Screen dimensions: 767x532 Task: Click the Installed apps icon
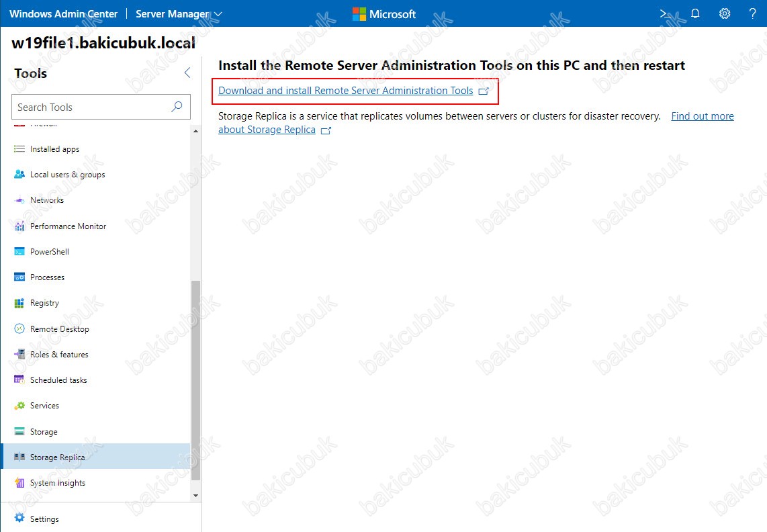point(19,148)
